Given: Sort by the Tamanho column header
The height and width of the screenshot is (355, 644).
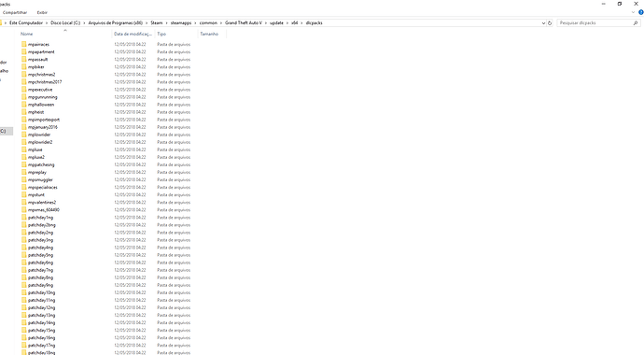Looking at the screenshot, I should pos(209,34).
